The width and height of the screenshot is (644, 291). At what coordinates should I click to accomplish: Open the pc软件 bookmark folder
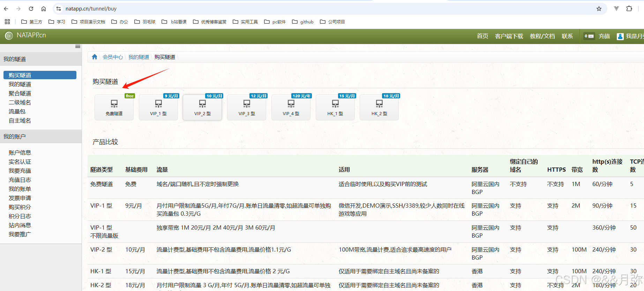(x=275, y=22)
